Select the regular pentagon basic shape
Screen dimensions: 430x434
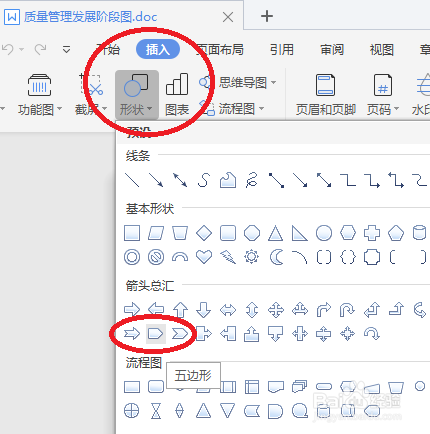click(396, 233)
